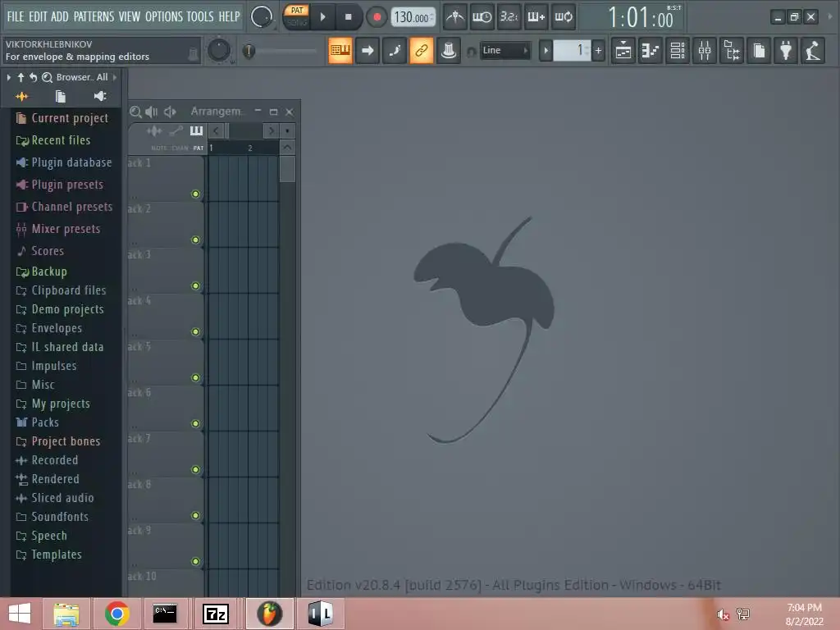840x630 pixels.
Task: Click the loop recording icon
Action: click(x=564, y=17)
